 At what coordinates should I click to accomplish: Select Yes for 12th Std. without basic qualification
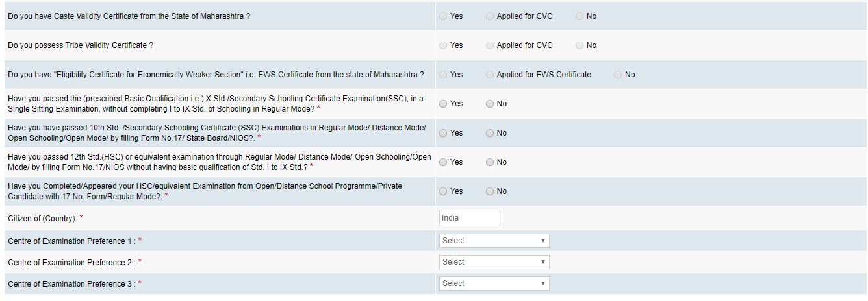coord(443,162)
